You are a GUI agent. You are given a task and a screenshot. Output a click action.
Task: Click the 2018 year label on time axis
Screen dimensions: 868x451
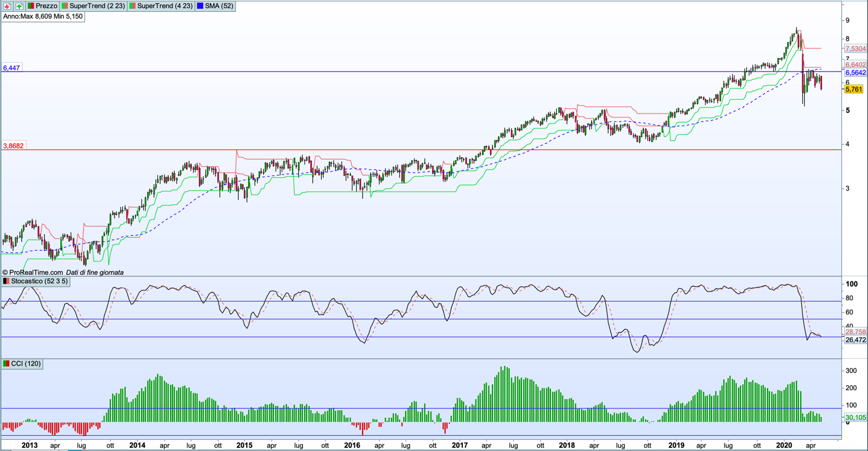click(567, 445)
